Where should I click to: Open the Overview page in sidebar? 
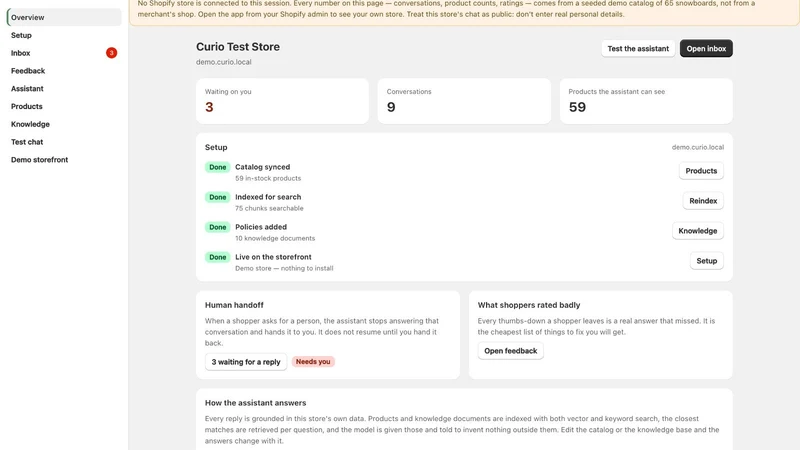pos(64,17)
